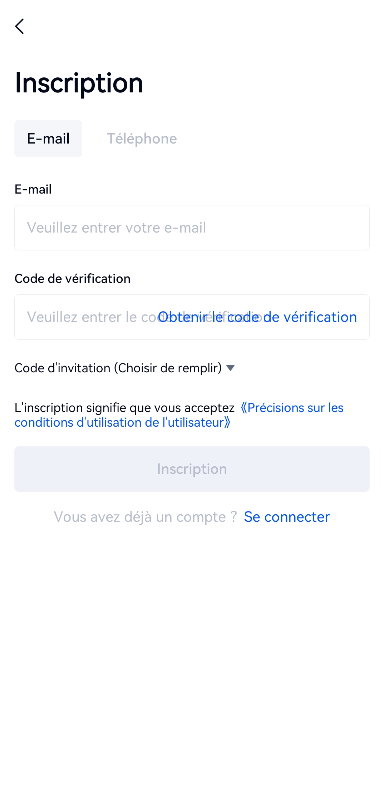Request code via Obtenir le code de vérification
The image size is (381, 785).
tap(257, 317)
